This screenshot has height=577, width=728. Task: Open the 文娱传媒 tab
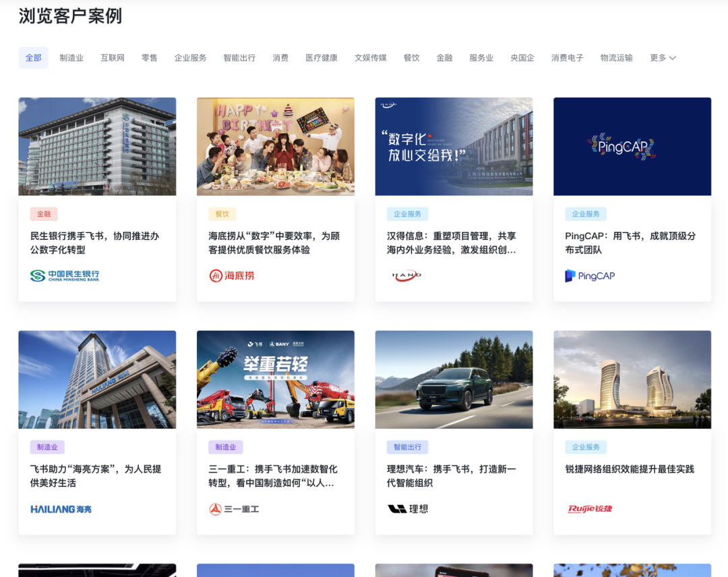[371, 58]
